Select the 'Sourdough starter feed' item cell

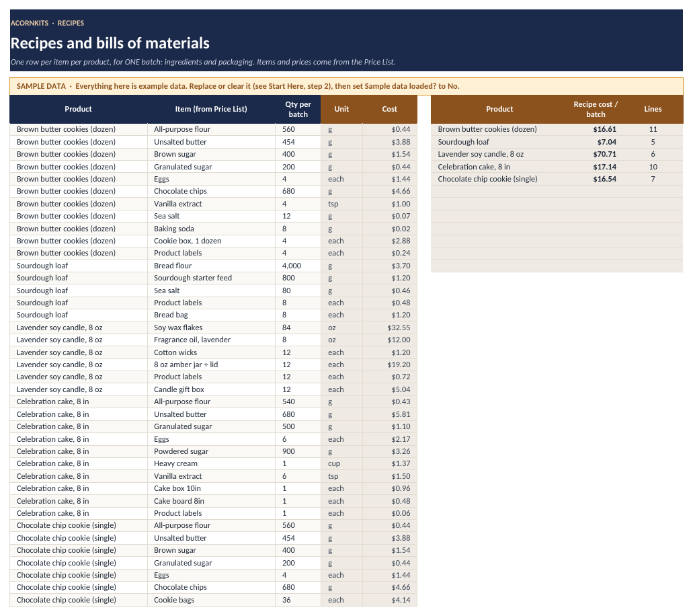pyautogui.click(x=211, y=278)
